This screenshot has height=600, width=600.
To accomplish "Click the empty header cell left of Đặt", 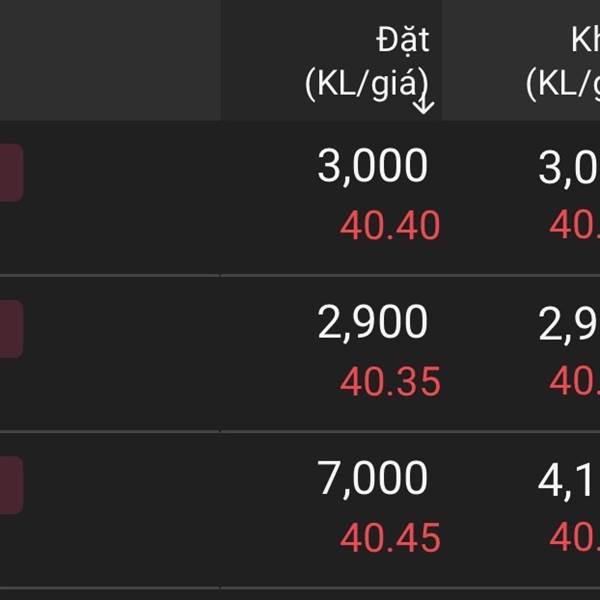I will pyautogui.click(x=110, y=60).
